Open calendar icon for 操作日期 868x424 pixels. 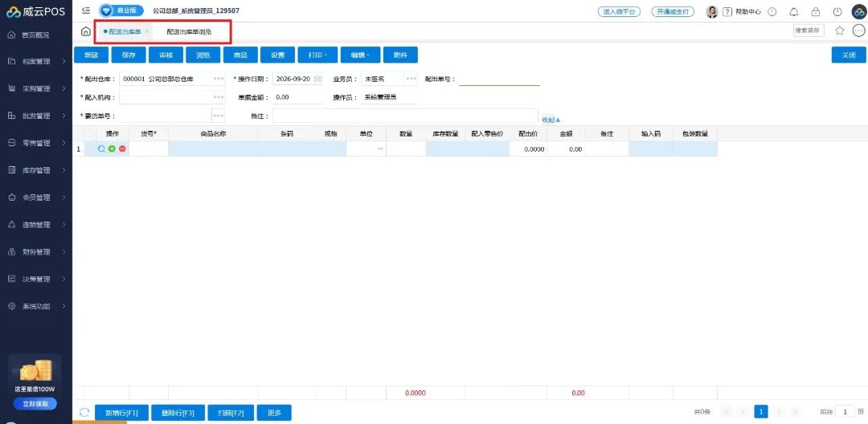point(317,79)
